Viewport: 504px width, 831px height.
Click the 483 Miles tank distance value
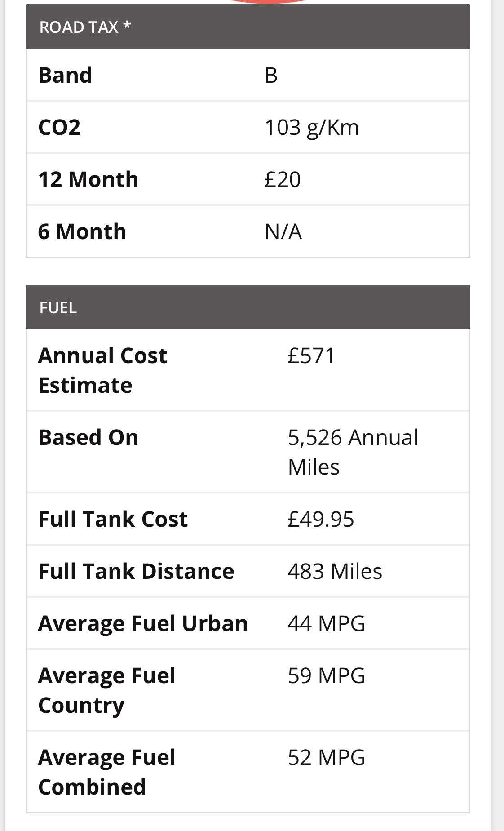(x=335, y=571)
